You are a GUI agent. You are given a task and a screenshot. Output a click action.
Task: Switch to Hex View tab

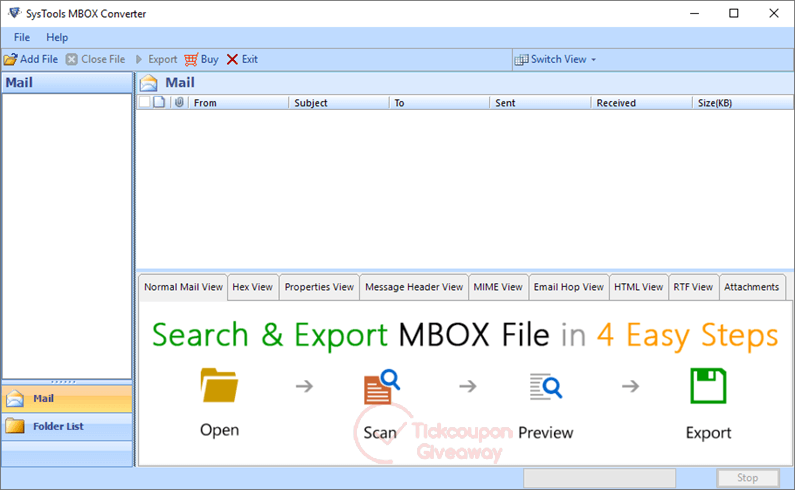(252, 287)
